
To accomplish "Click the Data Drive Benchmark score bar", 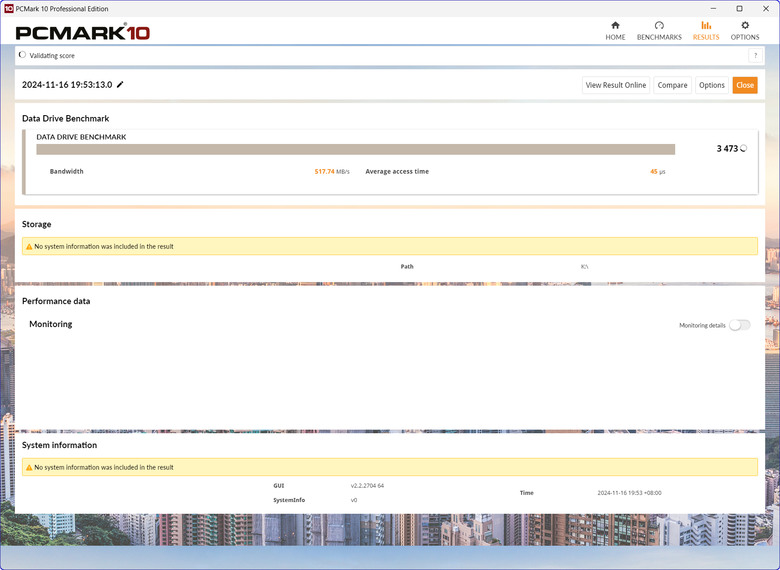I will (356, 149).
